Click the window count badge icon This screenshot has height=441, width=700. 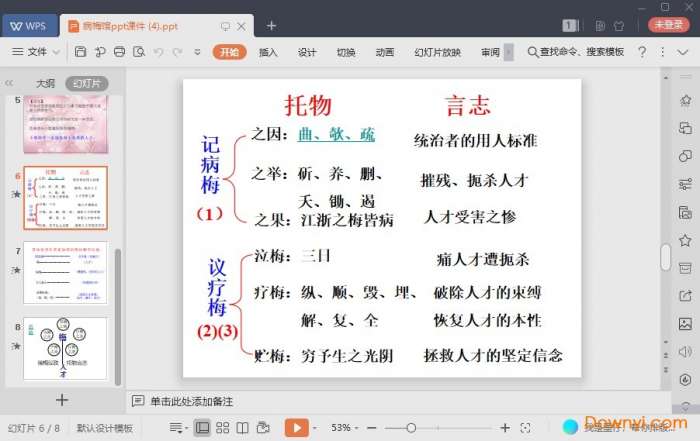pos(570,25)
